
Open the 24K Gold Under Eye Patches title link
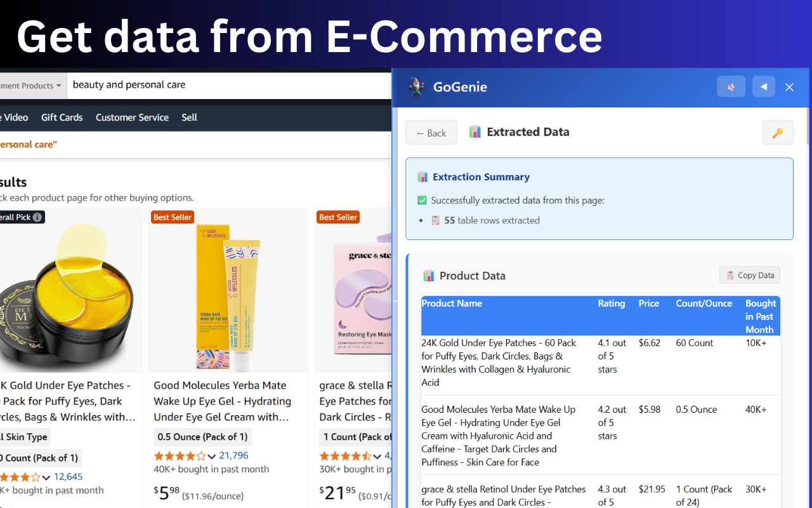67,401
